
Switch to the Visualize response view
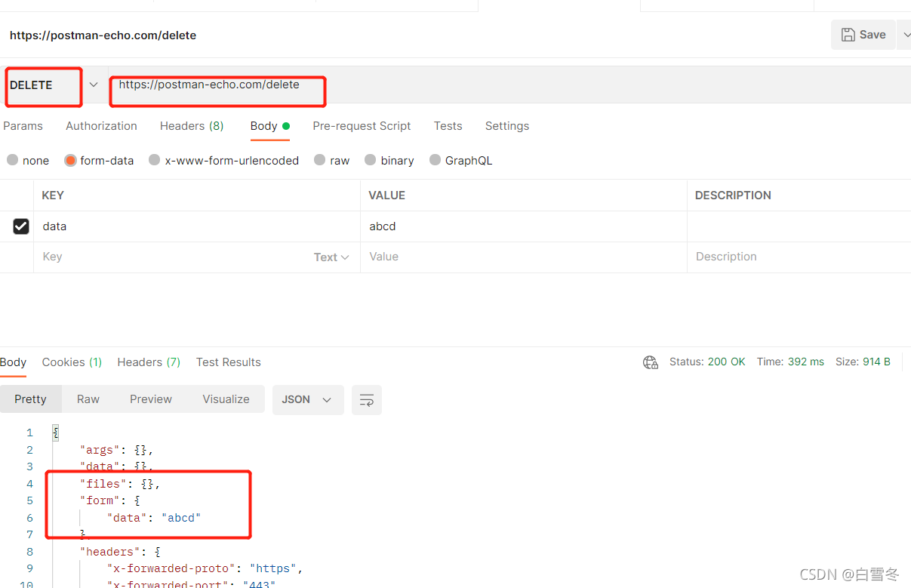tap(226, 399)
